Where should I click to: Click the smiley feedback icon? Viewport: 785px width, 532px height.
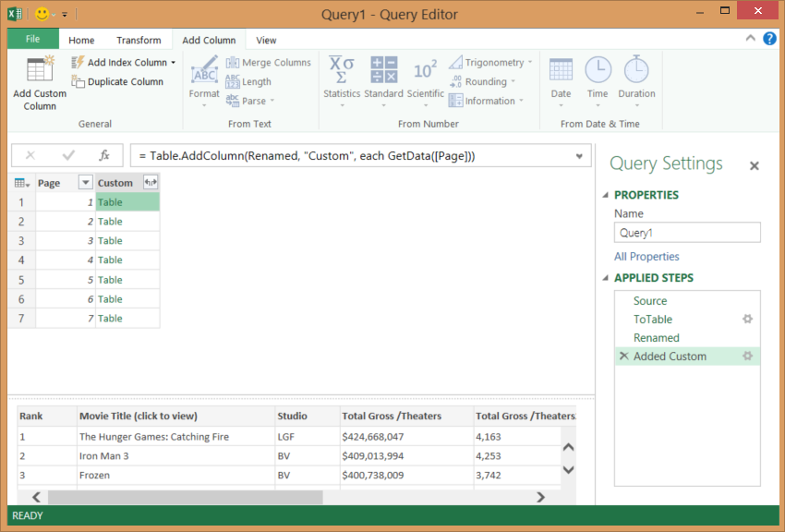point(42,14)
